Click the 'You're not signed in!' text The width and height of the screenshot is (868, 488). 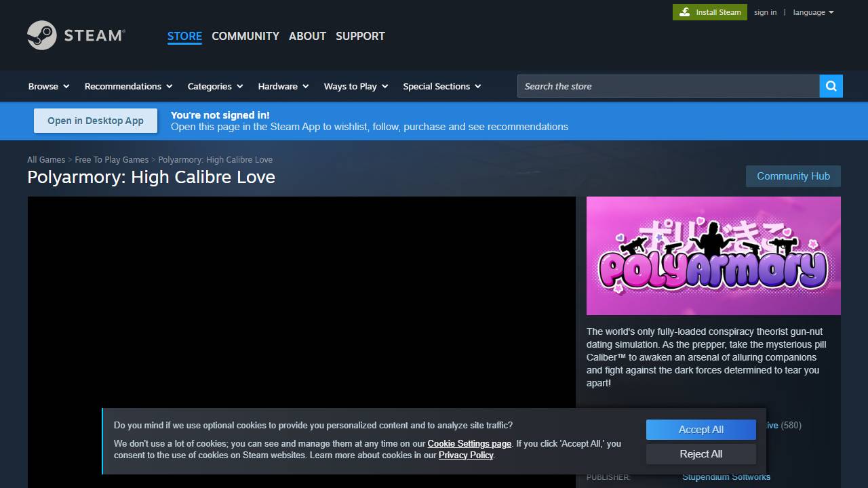coord(220,115)
